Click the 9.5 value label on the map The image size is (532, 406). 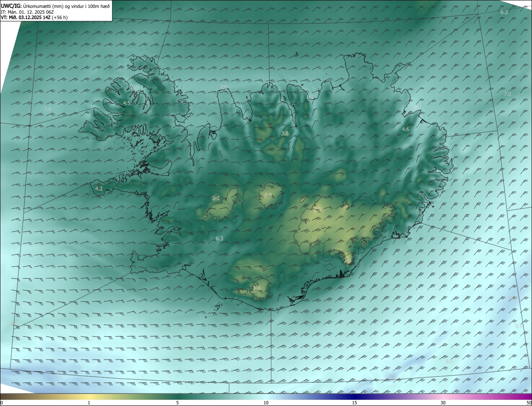click(449, 362)
